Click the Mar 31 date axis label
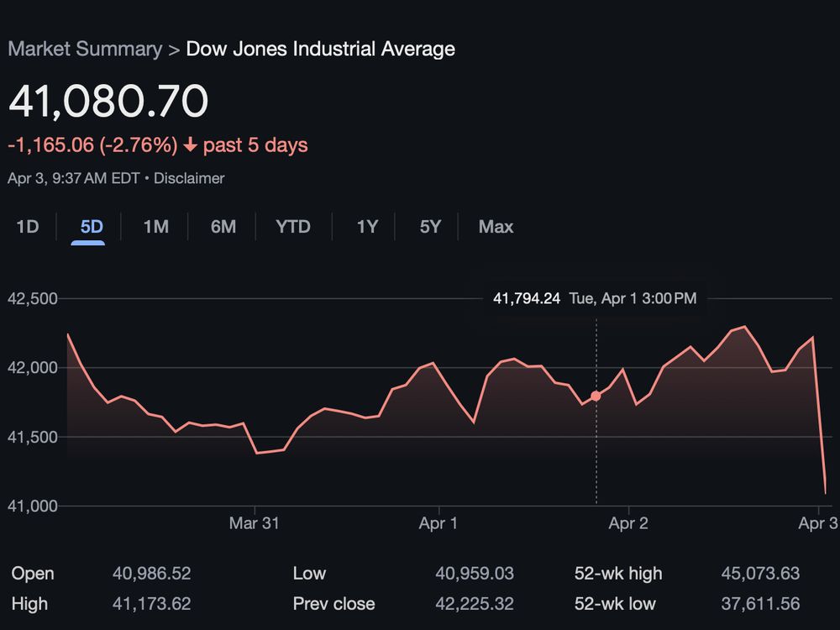Image resolution: width=840 pixels, height=630 pixels. [x=254, y=522]
